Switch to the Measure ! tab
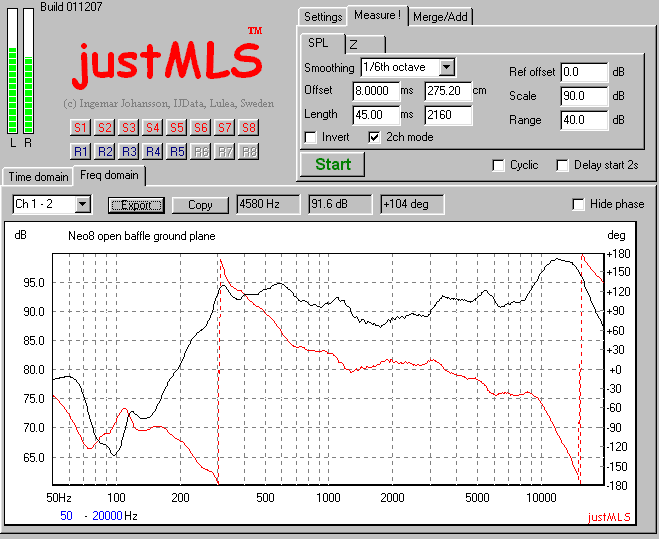This screenshot has width=659, height=539. coord(377,16)
